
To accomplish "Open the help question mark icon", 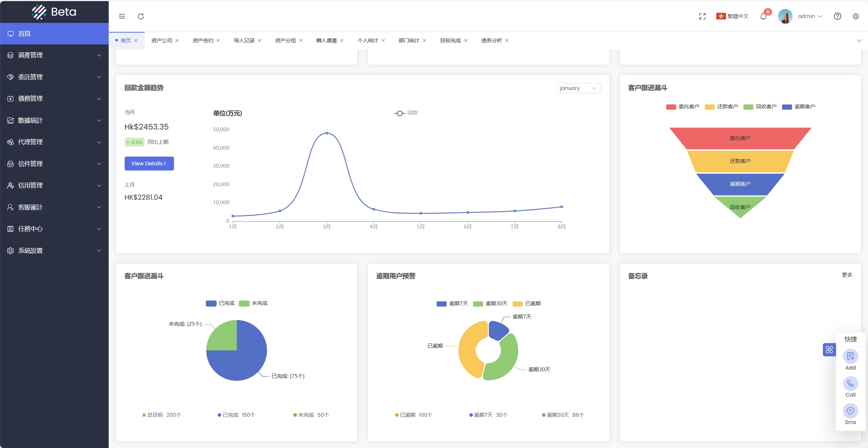I will tap(837, 16).
